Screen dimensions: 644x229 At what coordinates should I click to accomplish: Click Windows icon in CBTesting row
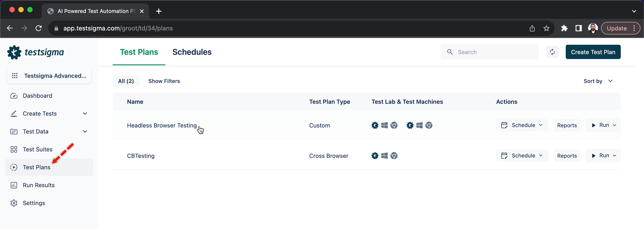click(384, 156)
